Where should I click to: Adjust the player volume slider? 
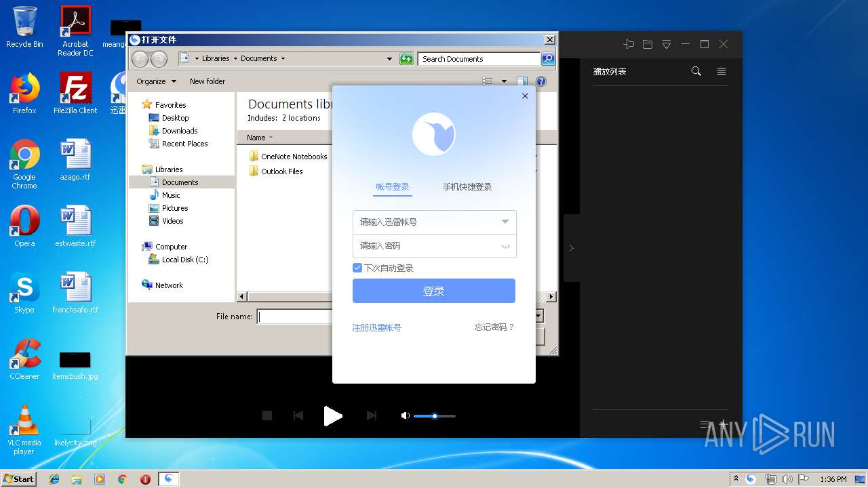coord(435,416)
